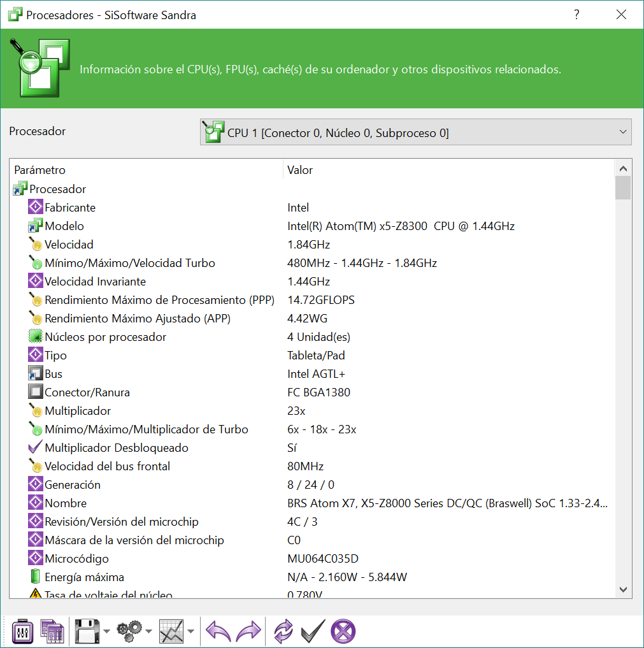Image resolution: width=644 pixels, height=648 pixels.
Task: Open the dropdown arrow next to save icon
Action: coord(106,631)
